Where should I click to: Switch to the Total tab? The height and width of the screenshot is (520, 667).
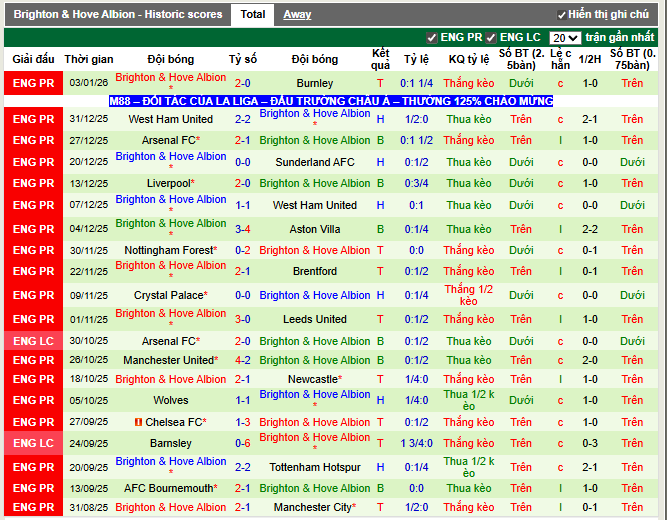pos(253,14)
